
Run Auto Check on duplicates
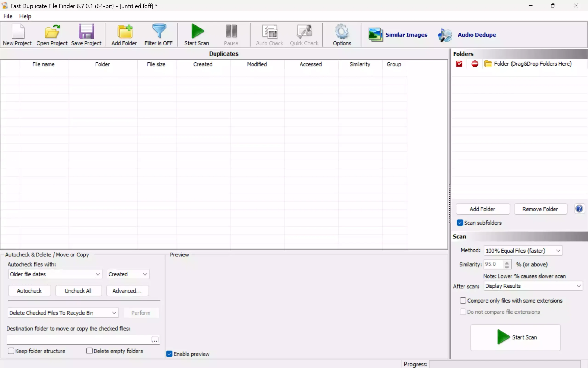pyautogui.click(x=269, y=35)
